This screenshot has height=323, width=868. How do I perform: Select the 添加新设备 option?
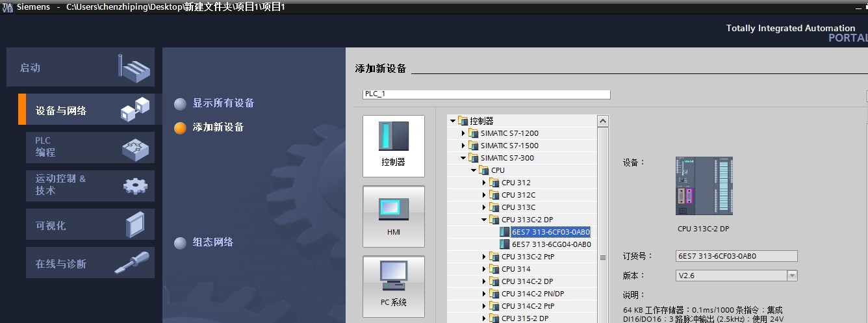click(218, 127)
